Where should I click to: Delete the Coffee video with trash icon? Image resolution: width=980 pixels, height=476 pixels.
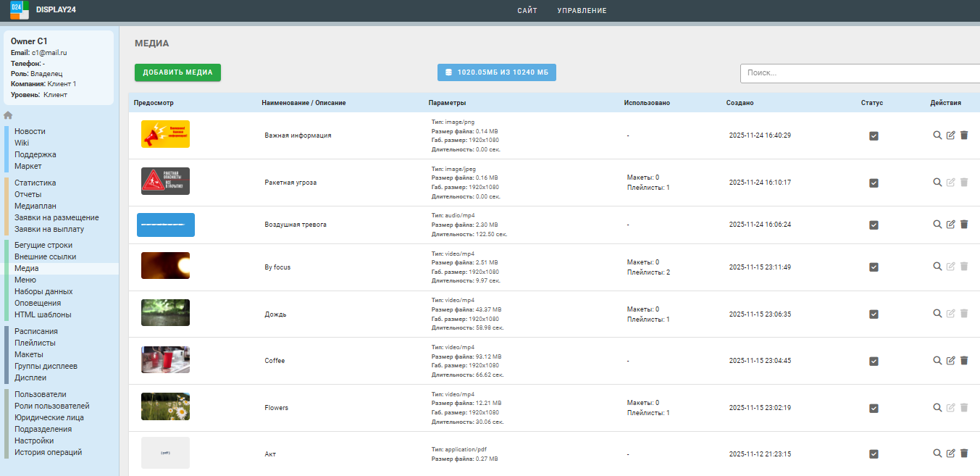pyautogui.click(x=963, y=361)
